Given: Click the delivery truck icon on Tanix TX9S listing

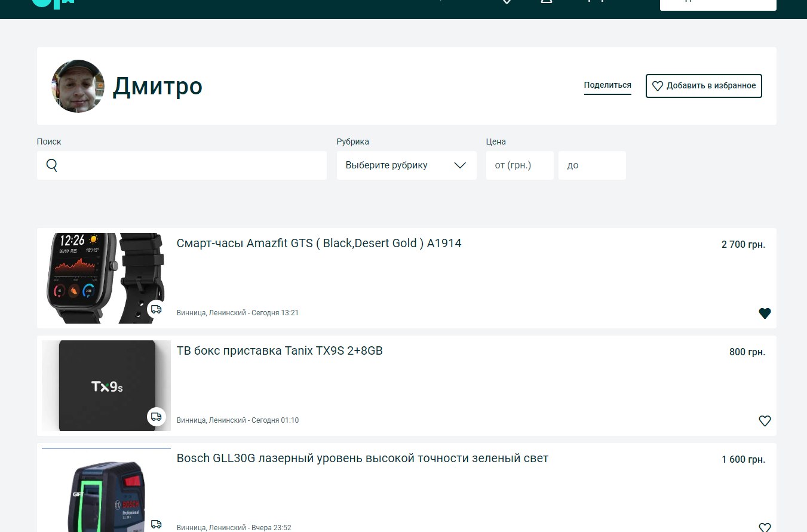Looking at the screenshot, I should (156, 417).
